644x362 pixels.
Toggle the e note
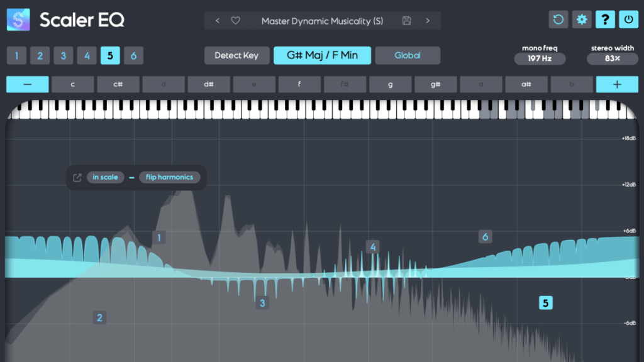click(x=254, y=84)
